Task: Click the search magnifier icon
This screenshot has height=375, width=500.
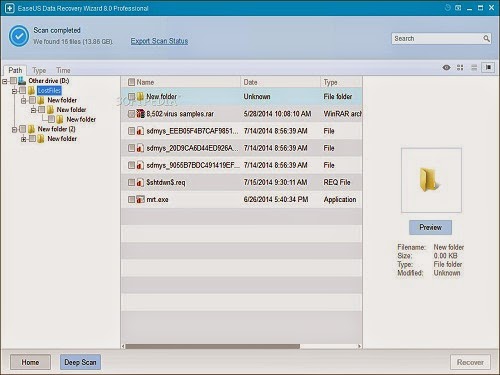Action: pos(486,39)
